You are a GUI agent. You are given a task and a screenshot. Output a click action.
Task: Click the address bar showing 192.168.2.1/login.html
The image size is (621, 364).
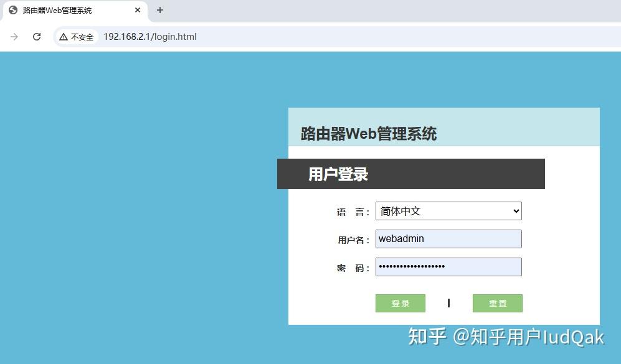click(149, 37)
